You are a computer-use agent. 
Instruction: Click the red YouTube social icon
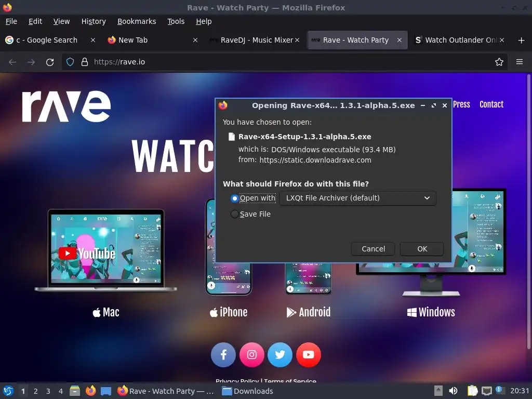click(x=309, y=354)
